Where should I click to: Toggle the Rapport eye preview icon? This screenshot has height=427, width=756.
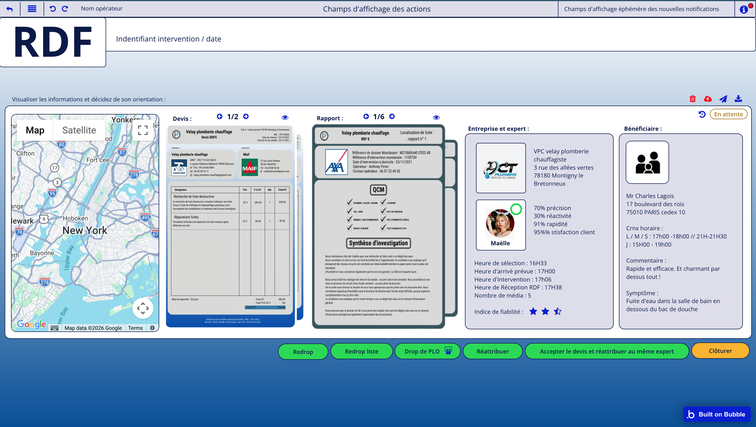click(436, 117)
